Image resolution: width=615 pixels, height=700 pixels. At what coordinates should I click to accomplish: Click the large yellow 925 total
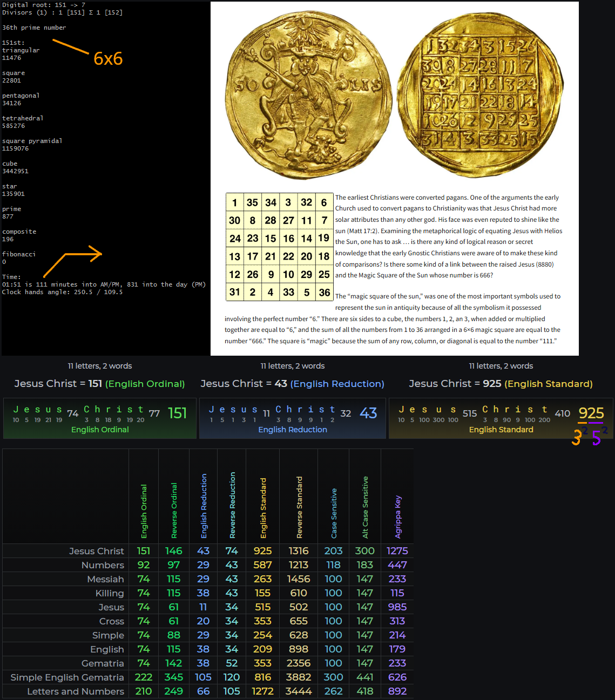click(591, 413)
